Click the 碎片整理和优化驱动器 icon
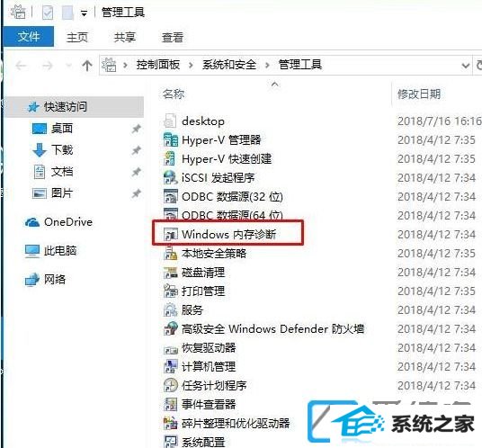482x448 pixels. (171, 423)
